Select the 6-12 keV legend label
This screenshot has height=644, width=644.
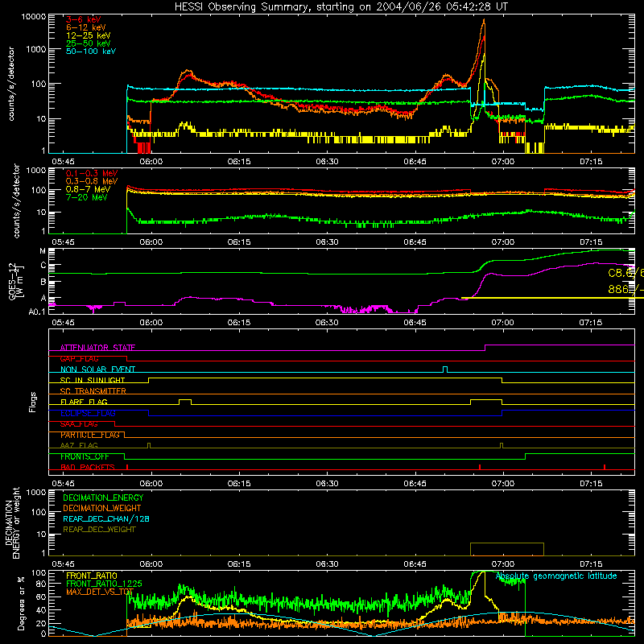(85, 27)
